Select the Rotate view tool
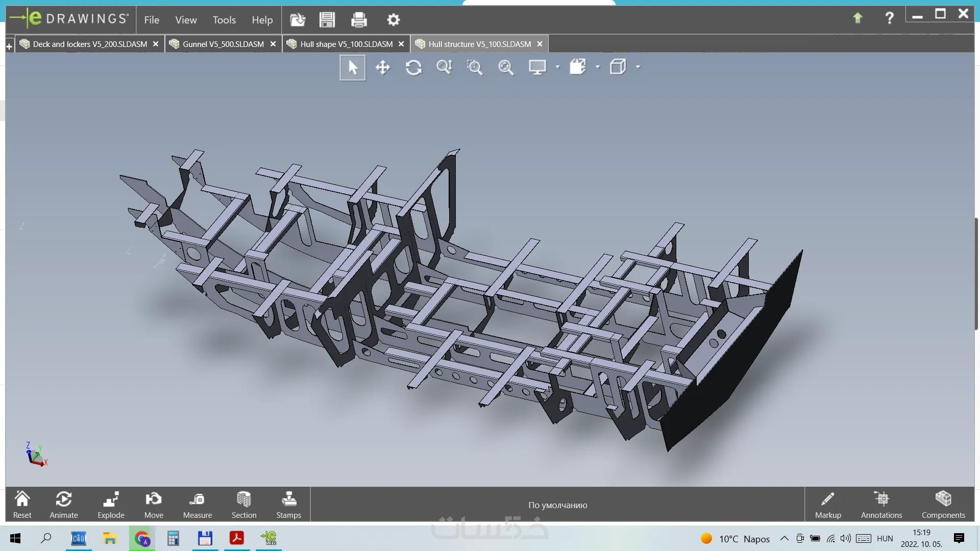The image size is (980, 551). coord(413,67)
